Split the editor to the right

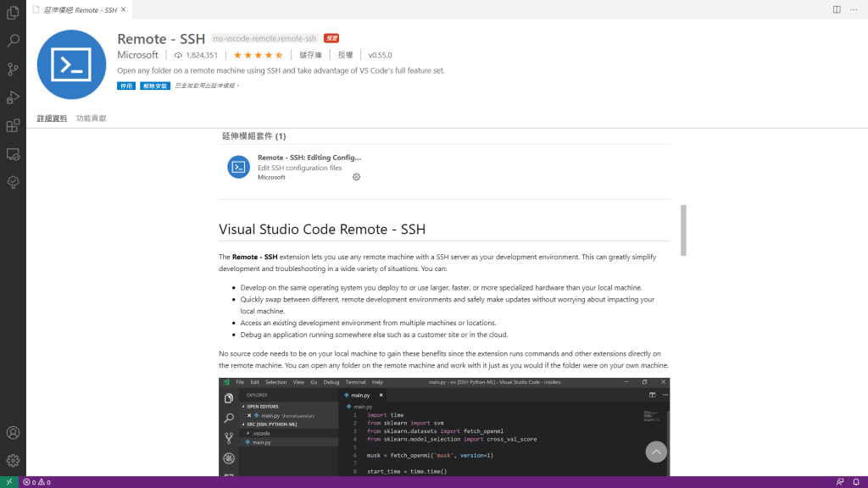tap(837, 9)
